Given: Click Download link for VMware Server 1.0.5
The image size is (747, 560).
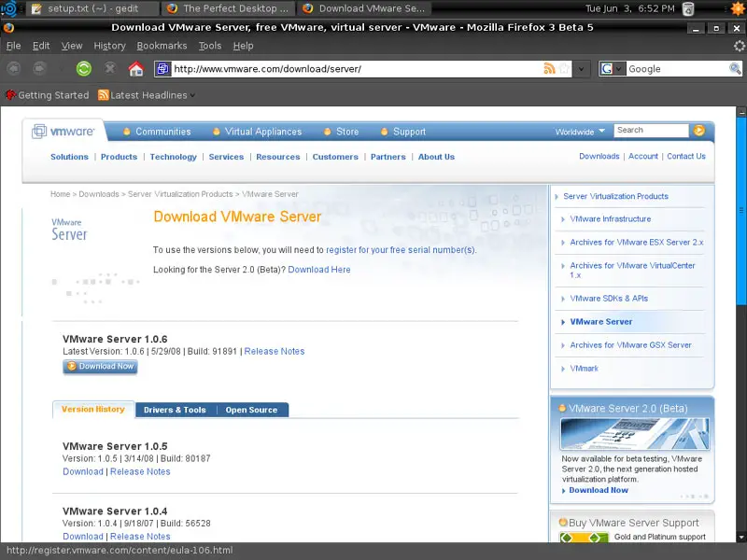Looking at the screenshot, I should 83,471.
